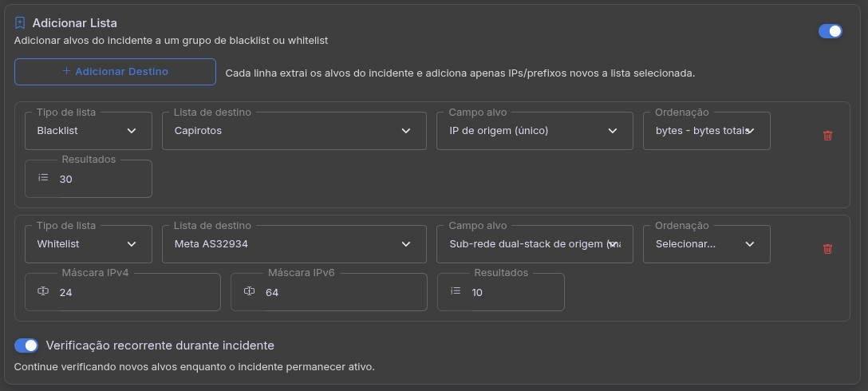Click the Adicionar Destino button
868x391 pixels.
point(115,72)
